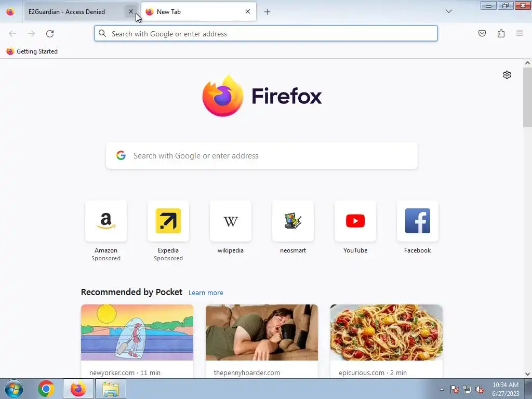The width and height of the screenshot is (532, 399).
Task: Click the vertical scrollbar thumb
Action: click(527, 98)
